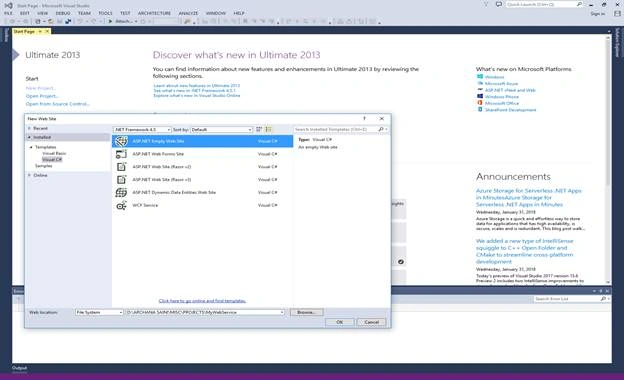
Task: Open the Toolbox side tab
Action: 6,35
